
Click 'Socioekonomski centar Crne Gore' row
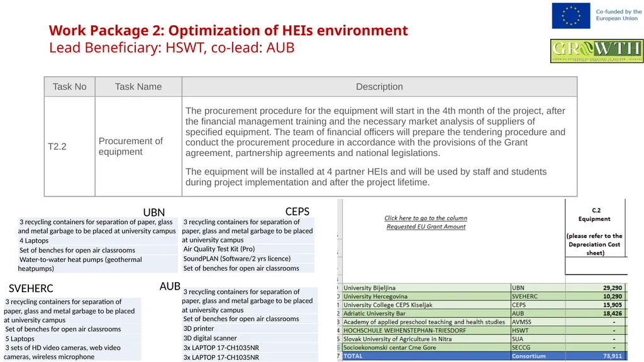coord(485,348)
